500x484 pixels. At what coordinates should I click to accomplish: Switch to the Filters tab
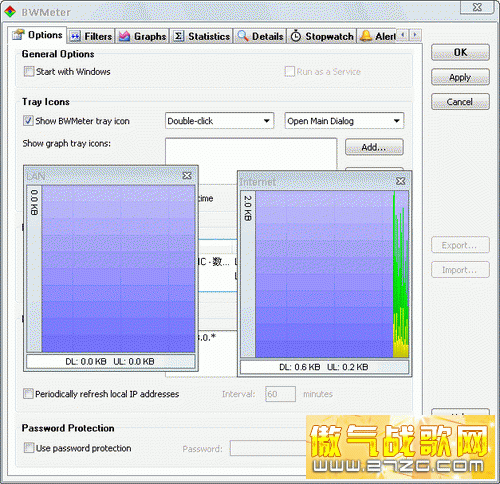92,36
